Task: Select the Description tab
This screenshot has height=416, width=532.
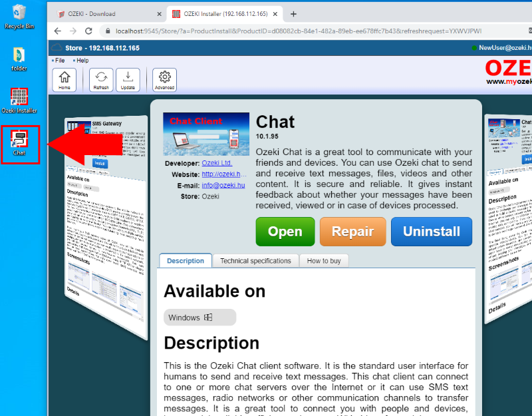Action: coord(186,261)
